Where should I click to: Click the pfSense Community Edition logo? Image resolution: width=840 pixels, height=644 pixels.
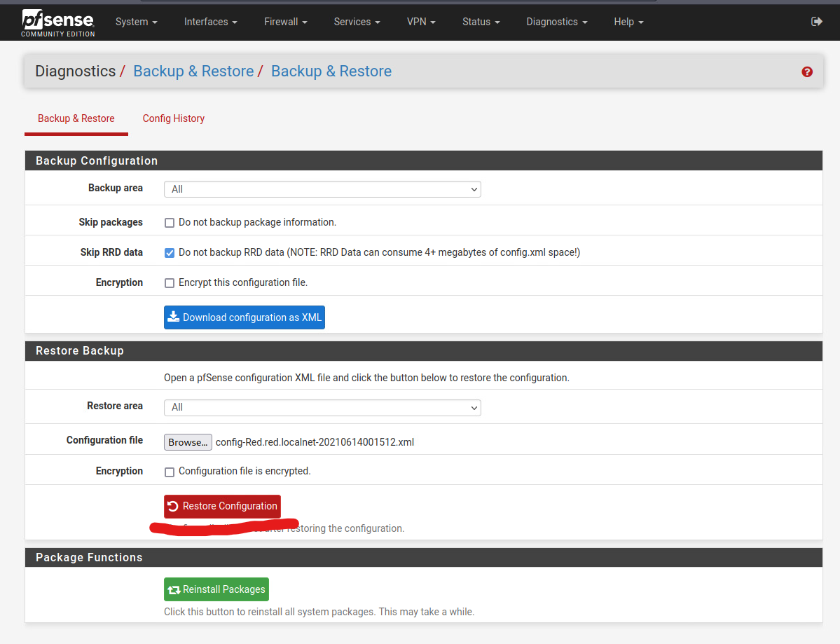tap(58, 23)
